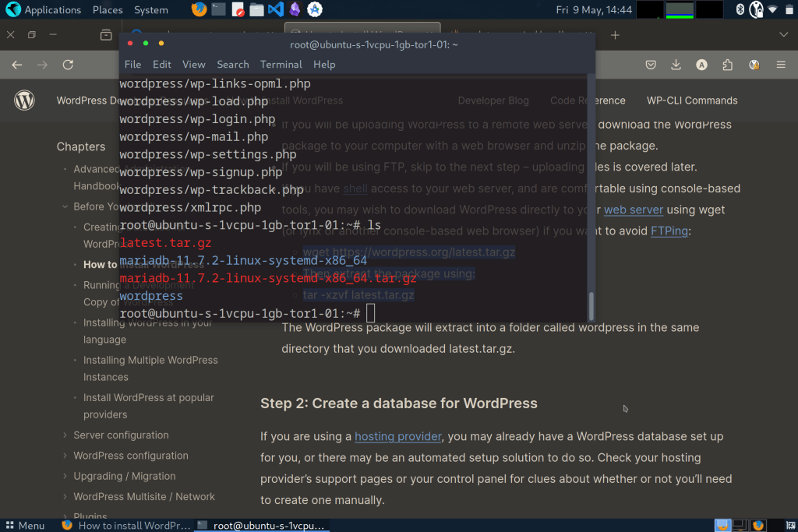Image resolution: width=798 pixels, height=532 pixels.
Task: Click the Firefox icon in bottom-right tray
Action: (758, 526)
